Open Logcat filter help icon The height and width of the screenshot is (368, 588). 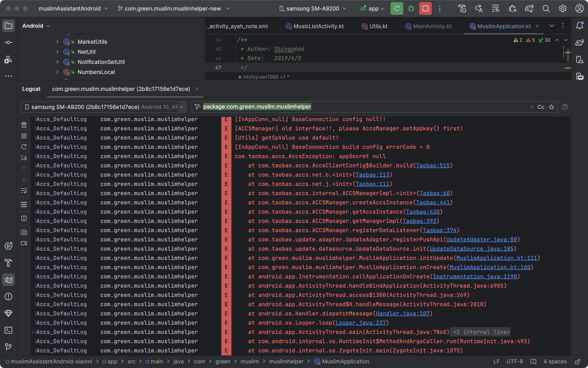[x=565, y=107]
